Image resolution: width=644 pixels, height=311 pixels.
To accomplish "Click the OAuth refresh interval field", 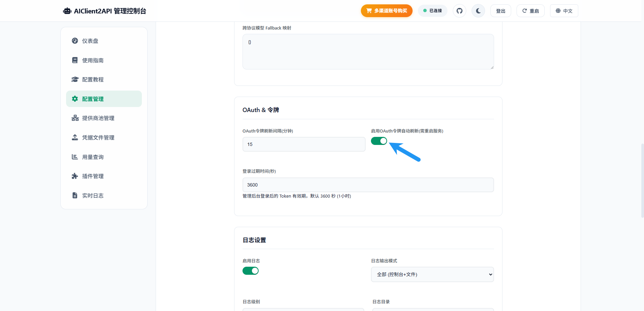I will click(304, 144).
